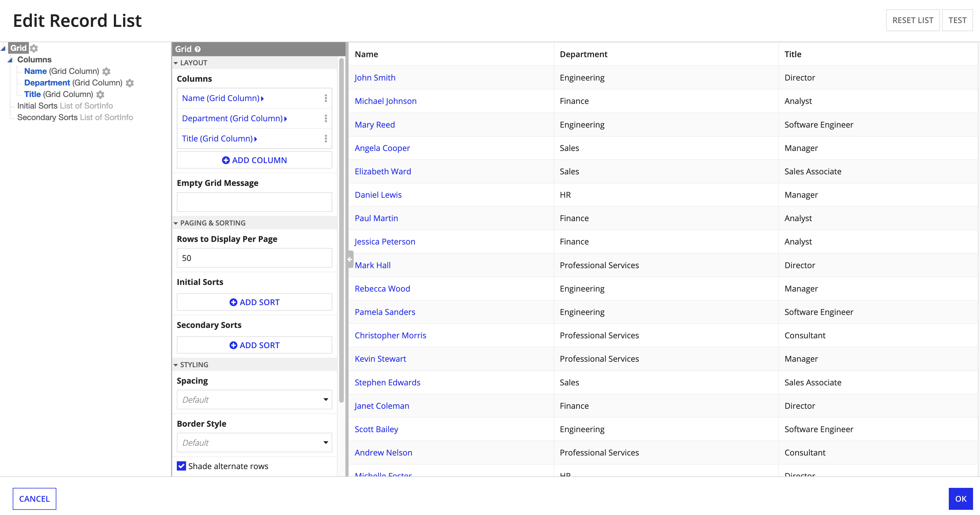Expand Department (Grid Column) in Columns list
980x515 pixels.
(x=235, y=118)
